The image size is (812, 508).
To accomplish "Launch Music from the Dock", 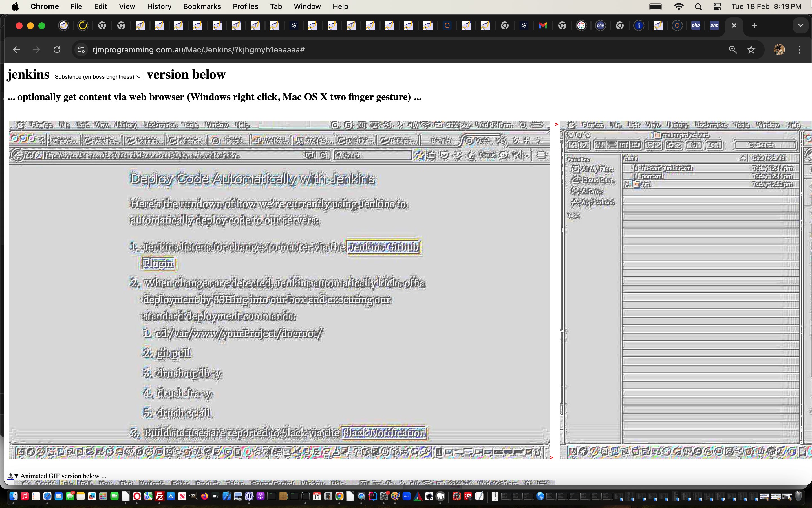I will point(25,496).
